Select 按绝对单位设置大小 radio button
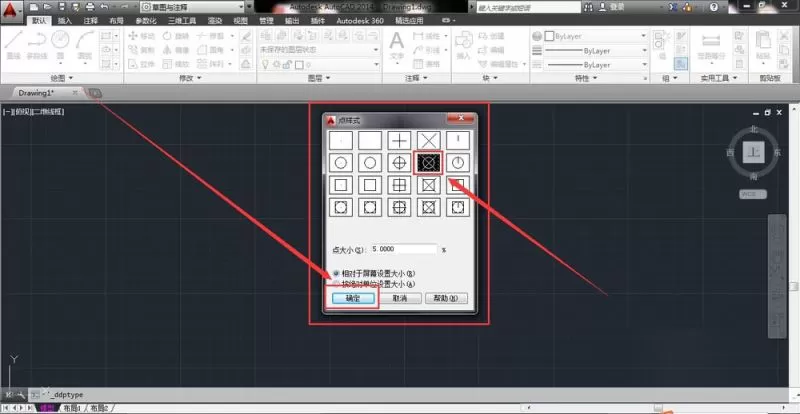800x414 pixels. 336,284
